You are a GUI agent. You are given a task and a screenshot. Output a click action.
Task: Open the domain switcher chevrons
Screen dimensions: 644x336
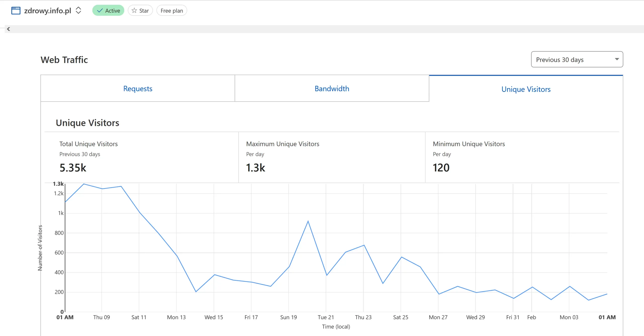(78, 11)
